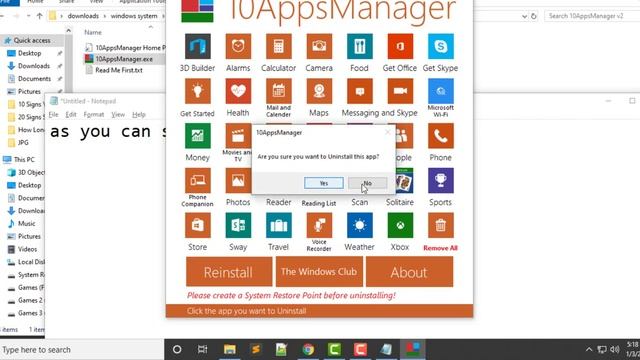
Task: Show hidden system tray icons
Action: click(589, 349)
